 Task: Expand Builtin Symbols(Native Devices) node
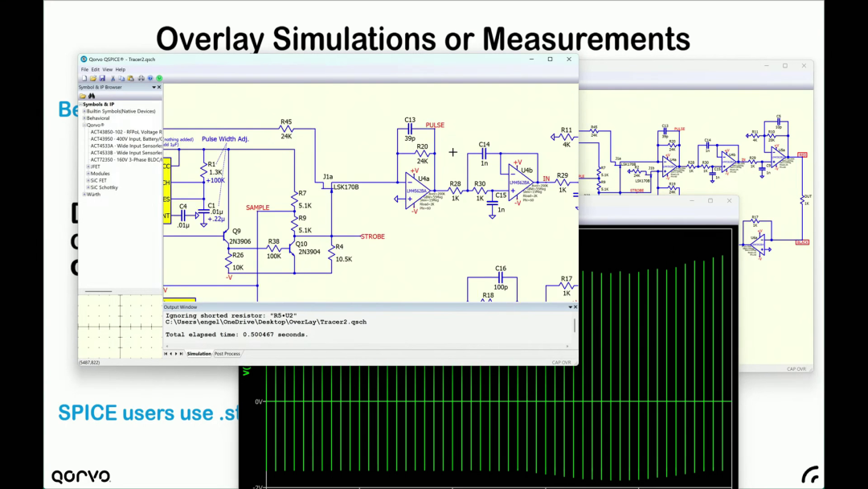coord(84,111)
